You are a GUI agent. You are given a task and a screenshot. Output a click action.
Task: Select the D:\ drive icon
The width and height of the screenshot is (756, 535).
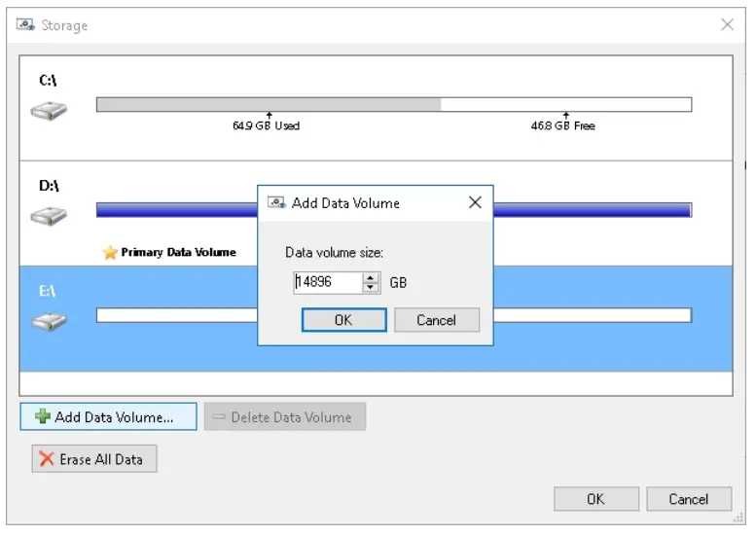(47, 215)
